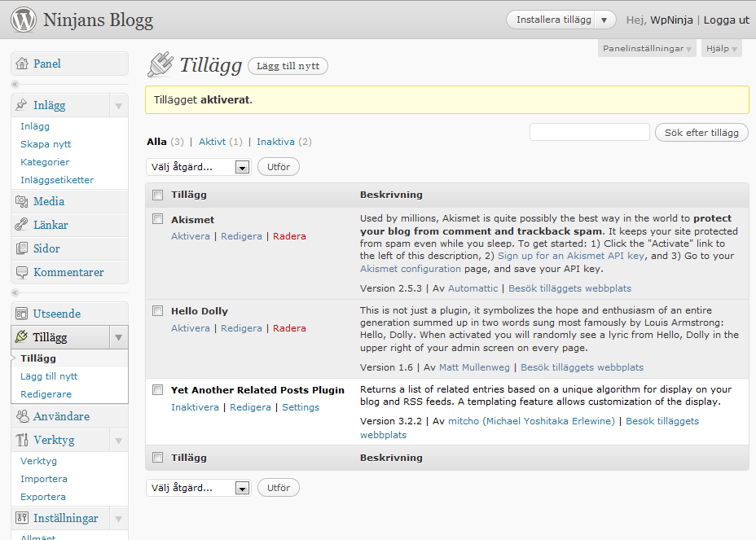Image resolution: width=756 pixels, height=540 pixels.
Task: Expand the Installera tillägg arrow menu
Action: [604, 20]
